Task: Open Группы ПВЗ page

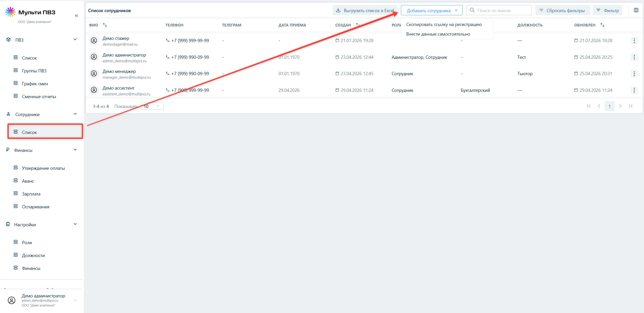Action: pos(34,71)
